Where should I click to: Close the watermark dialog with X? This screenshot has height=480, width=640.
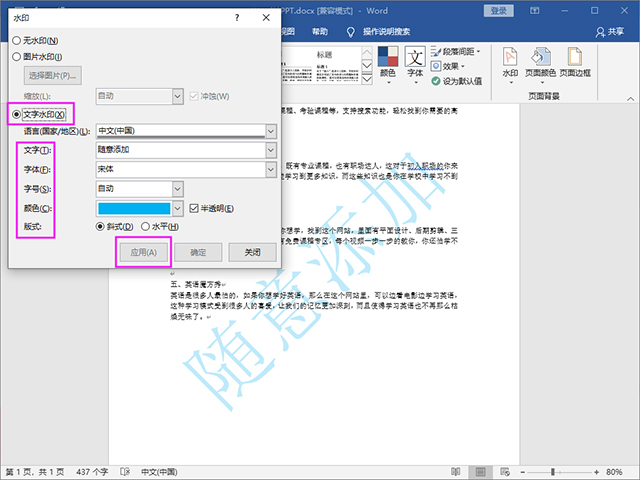coord(266,18)
